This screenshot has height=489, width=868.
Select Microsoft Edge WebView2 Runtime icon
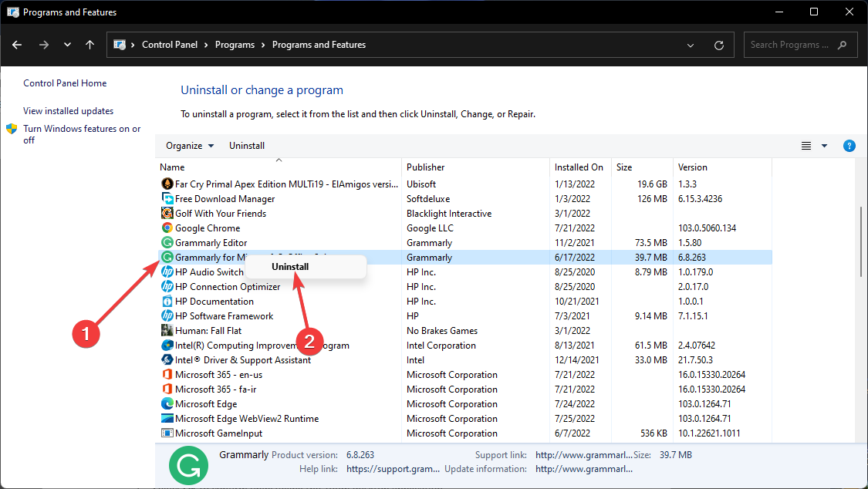[x=167, y=418]
